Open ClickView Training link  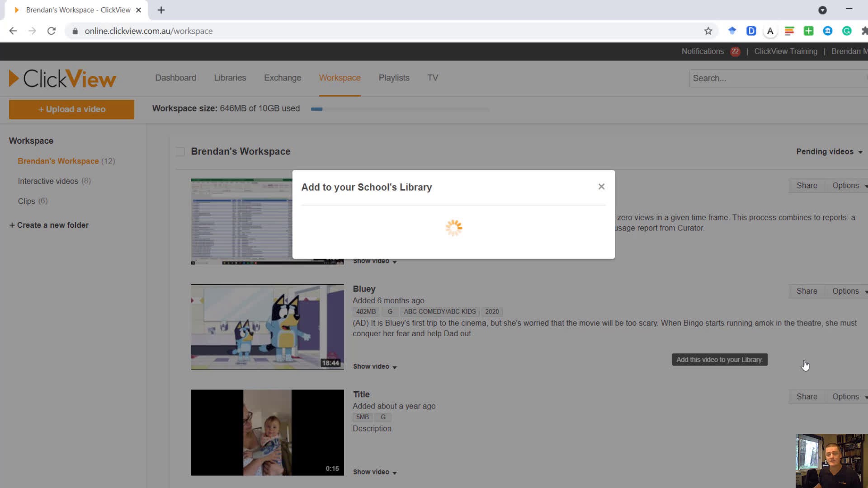[785, 52]
